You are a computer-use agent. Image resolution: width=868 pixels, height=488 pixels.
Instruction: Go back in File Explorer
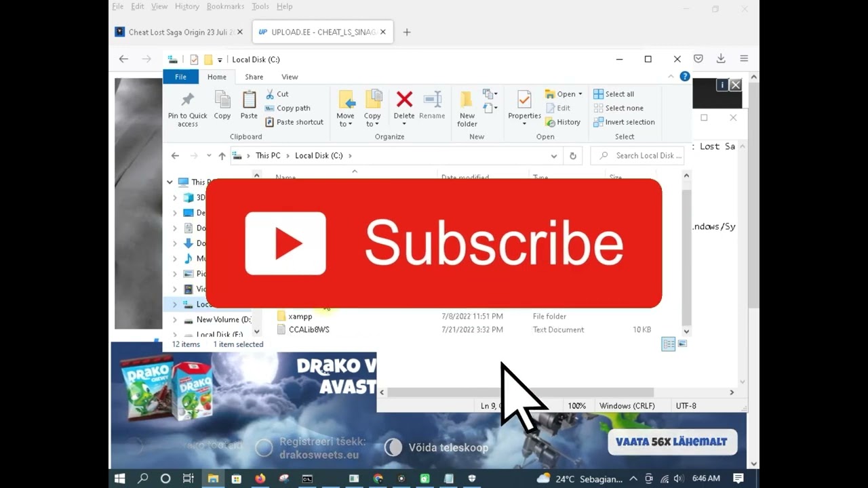coord(175,155)
